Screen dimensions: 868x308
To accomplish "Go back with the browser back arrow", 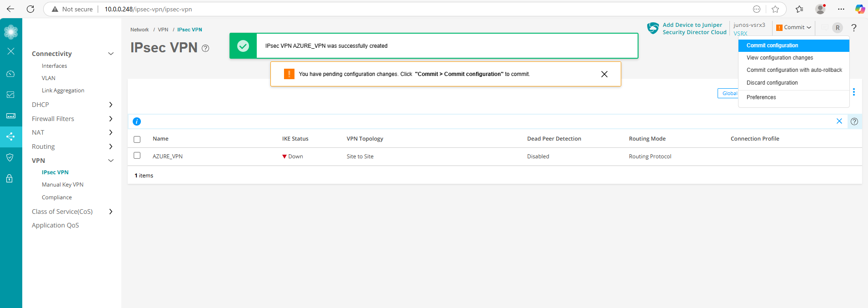I will [x=10, y=9].
